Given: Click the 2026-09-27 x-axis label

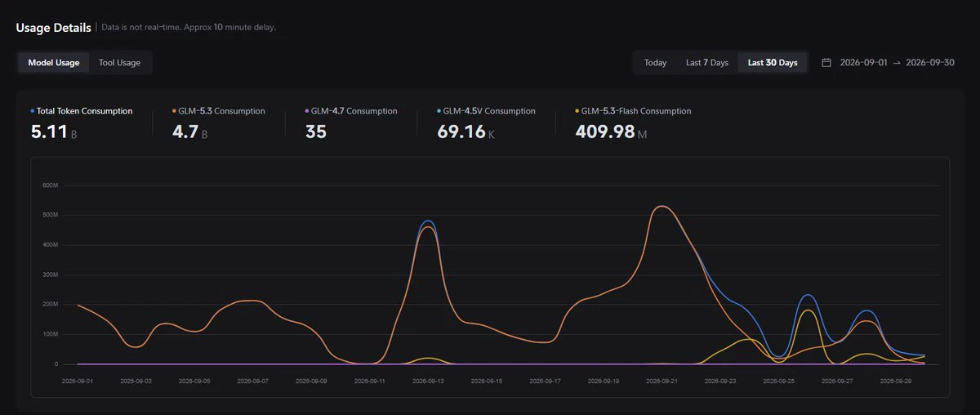Looking at the screenshot, I should [837, 381].
